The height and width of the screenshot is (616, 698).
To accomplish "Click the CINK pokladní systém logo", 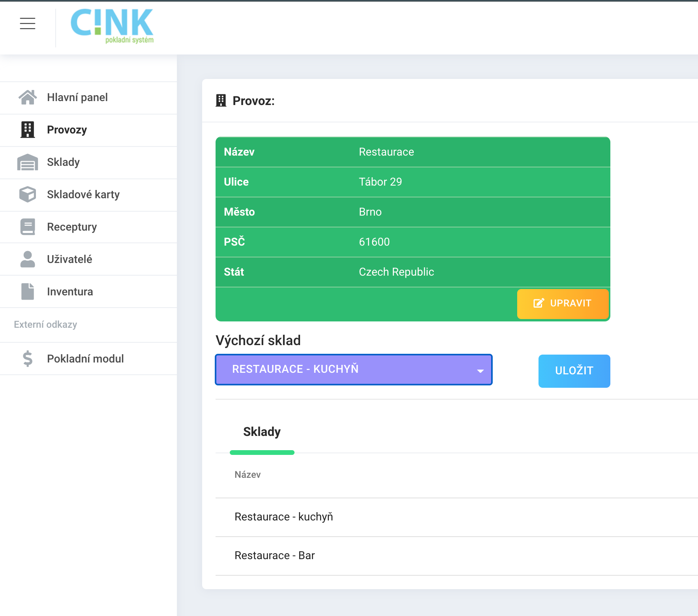I will pyautogui.click(x=112, y=26).
